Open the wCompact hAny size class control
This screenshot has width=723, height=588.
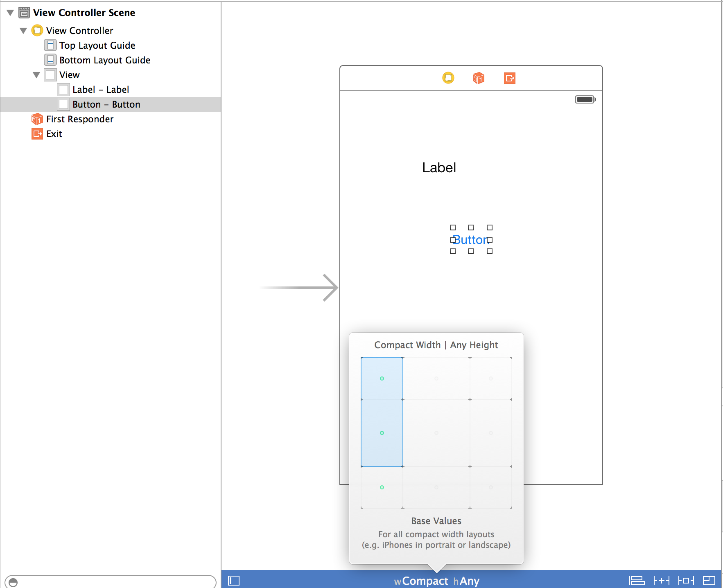tap(436, 581)
